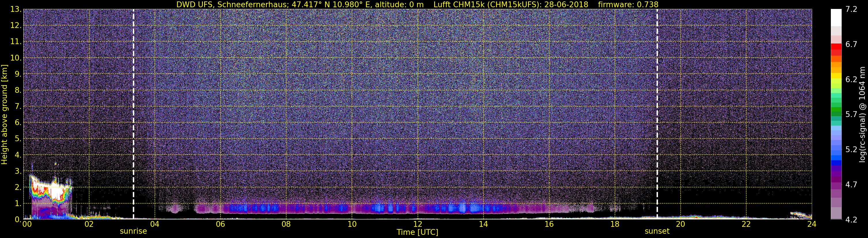Click the 'firmware: 0.738' text
The height and width of the screenshot is (238, 868).
pos(628,4)
